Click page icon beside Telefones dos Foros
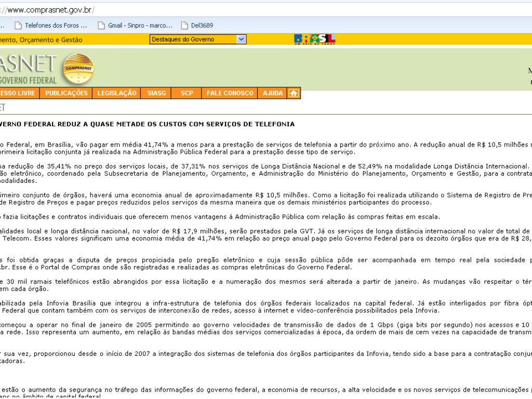This screenshot has height=399, width=532. (x=18, y=25)
